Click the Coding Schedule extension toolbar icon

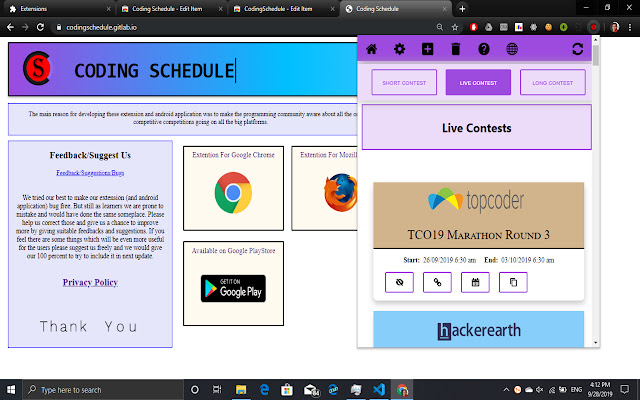pos(593,27)
